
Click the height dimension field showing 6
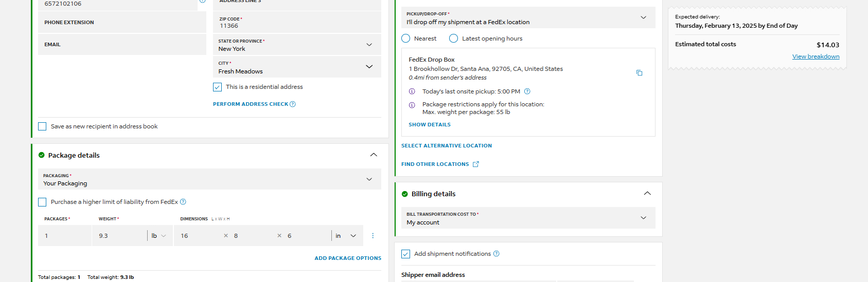coord(307,236)
